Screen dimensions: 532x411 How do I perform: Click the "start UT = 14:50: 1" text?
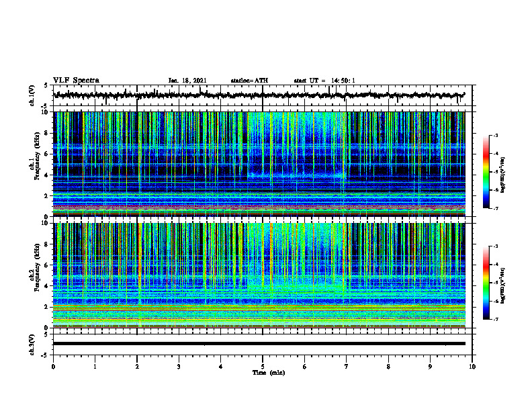tap(324, 81)
